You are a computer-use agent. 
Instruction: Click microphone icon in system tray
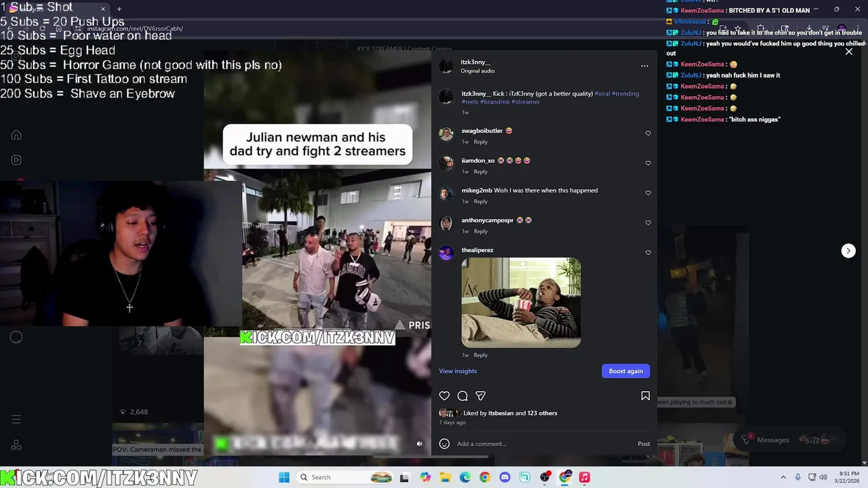[797, 477]
